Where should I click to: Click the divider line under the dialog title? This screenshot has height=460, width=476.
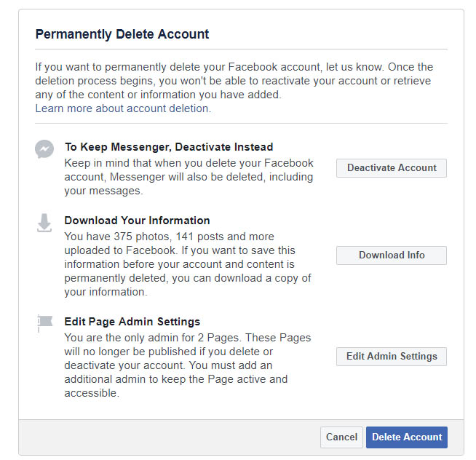241,49
